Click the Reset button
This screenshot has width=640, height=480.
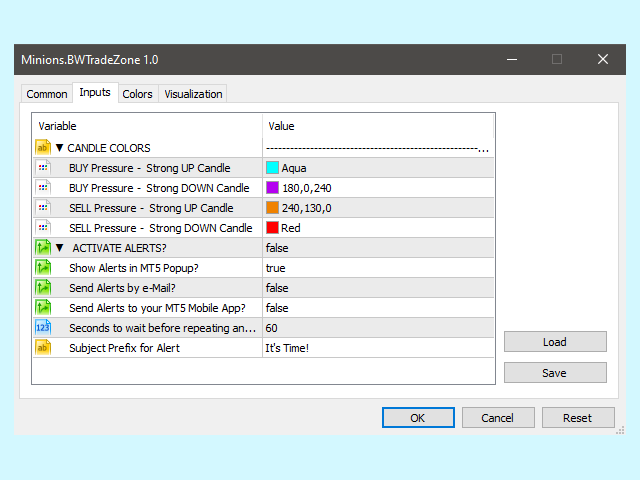tap(578, 418)
